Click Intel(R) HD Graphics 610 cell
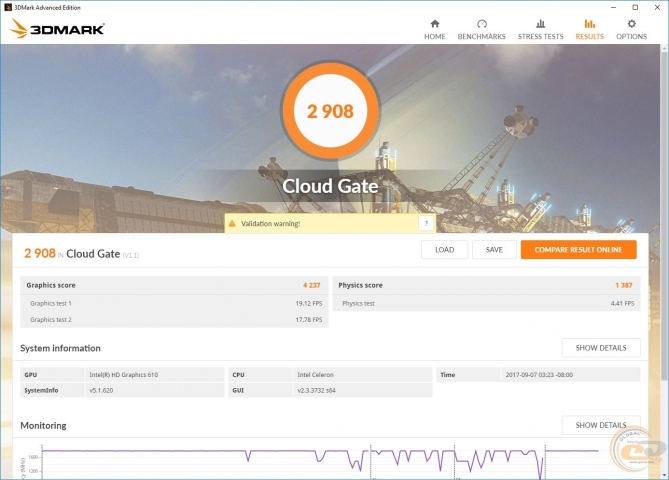Image resolution: width=669 pixels, height=480 pixels. click(x=155, y=375)
